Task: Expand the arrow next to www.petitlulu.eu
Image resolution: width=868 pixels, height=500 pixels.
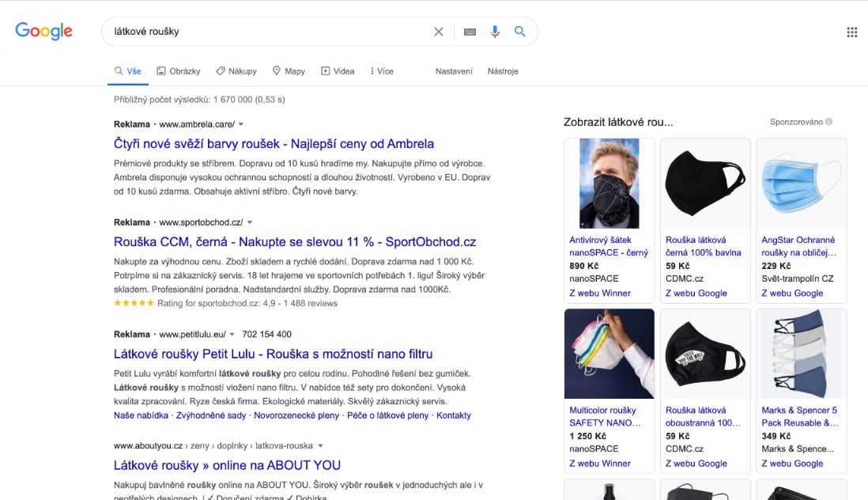Action: pos(232,335)
